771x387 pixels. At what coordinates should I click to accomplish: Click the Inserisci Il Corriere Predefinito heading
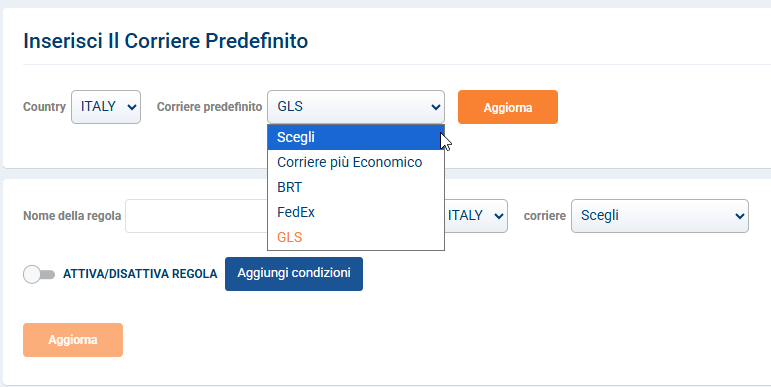166,41
